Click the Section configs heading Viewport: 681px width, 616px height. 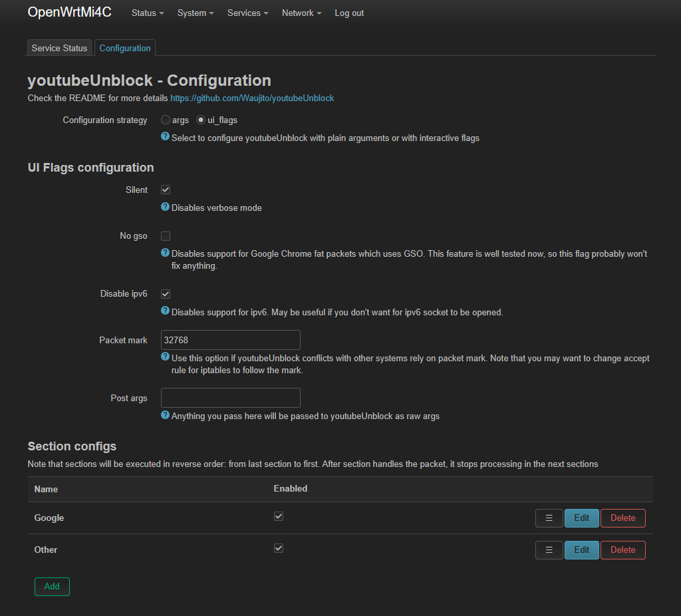click(x=72, y=446)
